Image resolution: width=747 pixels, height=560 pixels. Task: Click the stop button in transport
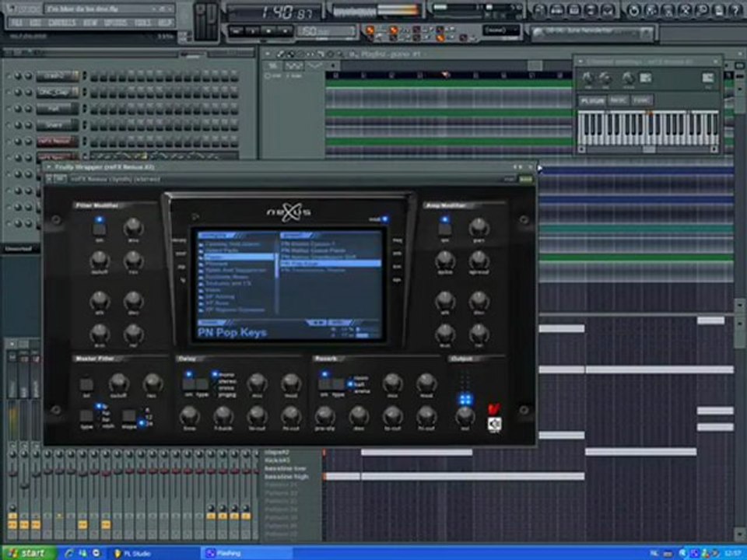[268, 31]
